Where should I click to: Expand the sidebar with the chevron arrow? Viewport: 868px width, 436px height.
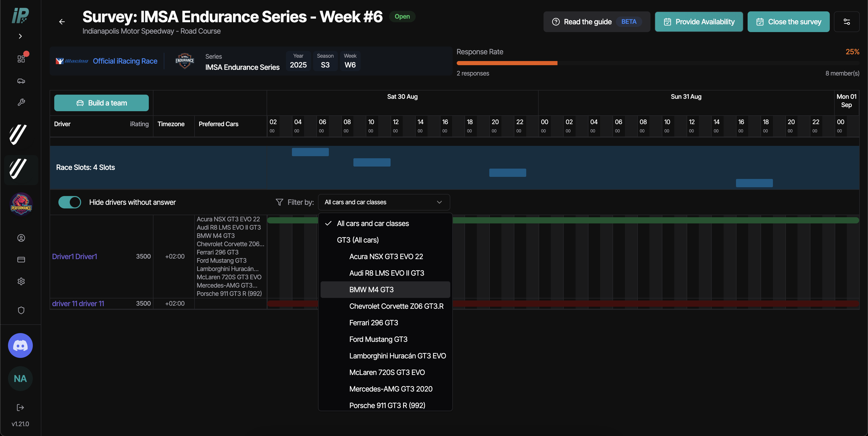(21, 36)
